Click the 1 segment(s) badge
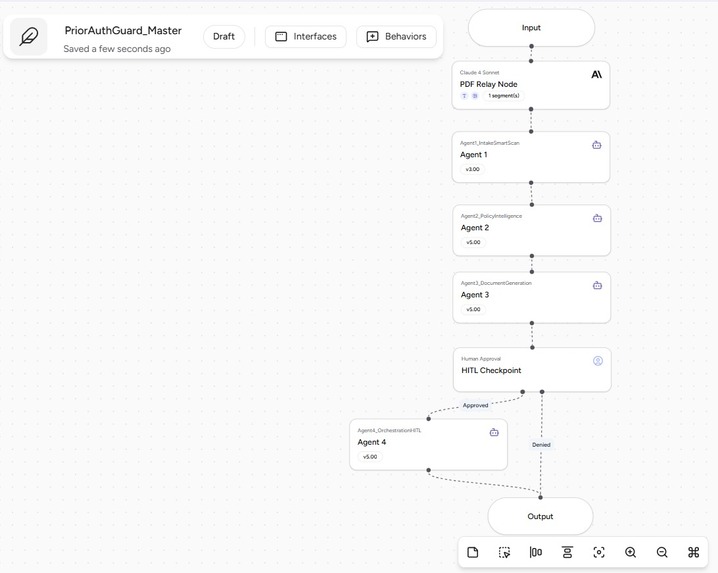The image size is (718, 573). tap(504, 96)
